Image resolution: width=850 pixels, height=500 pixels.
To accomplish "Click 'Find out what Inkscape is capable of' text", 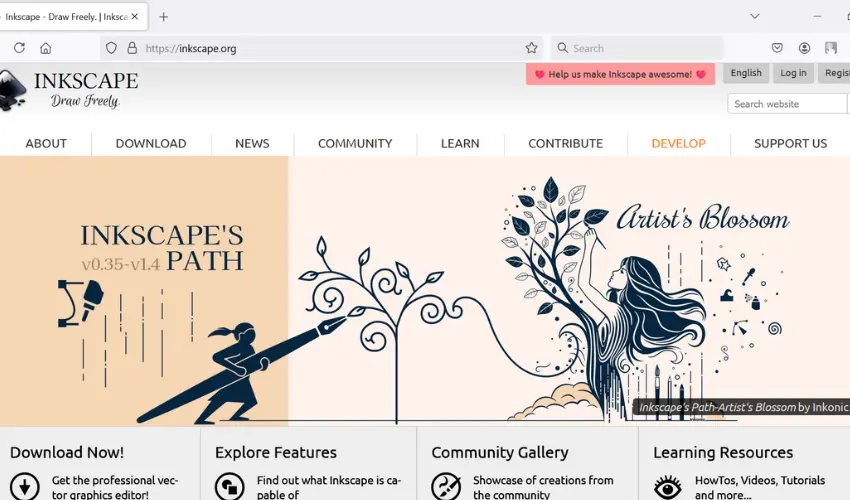I will coord(329,487).
